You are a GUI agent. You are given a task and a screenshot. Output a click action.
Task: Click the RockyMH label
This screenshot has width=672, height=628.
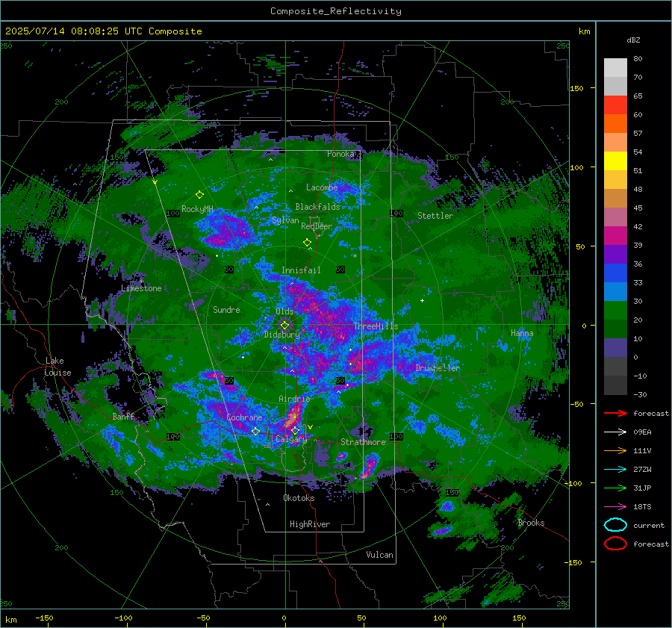[x=197, y=209]
